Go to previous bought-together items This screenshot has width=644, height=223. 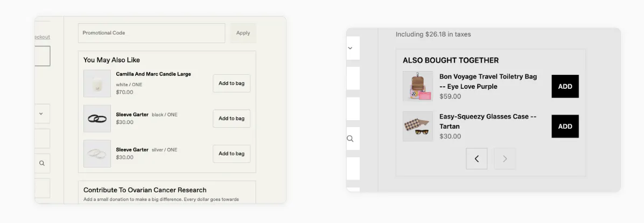point(477,159)
